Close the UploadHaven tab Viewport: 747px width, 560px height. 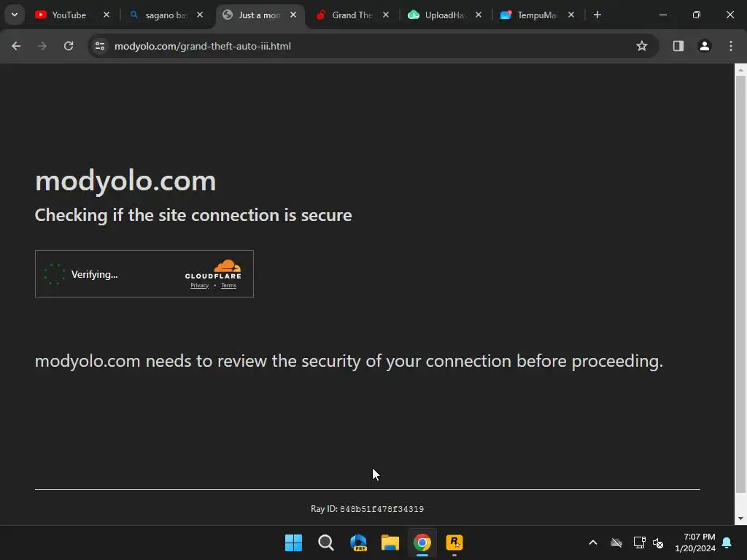479,15
